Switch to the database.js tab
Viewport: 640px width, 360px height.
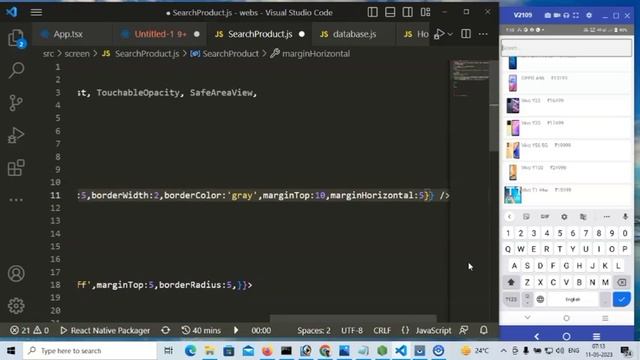point(354,34)
